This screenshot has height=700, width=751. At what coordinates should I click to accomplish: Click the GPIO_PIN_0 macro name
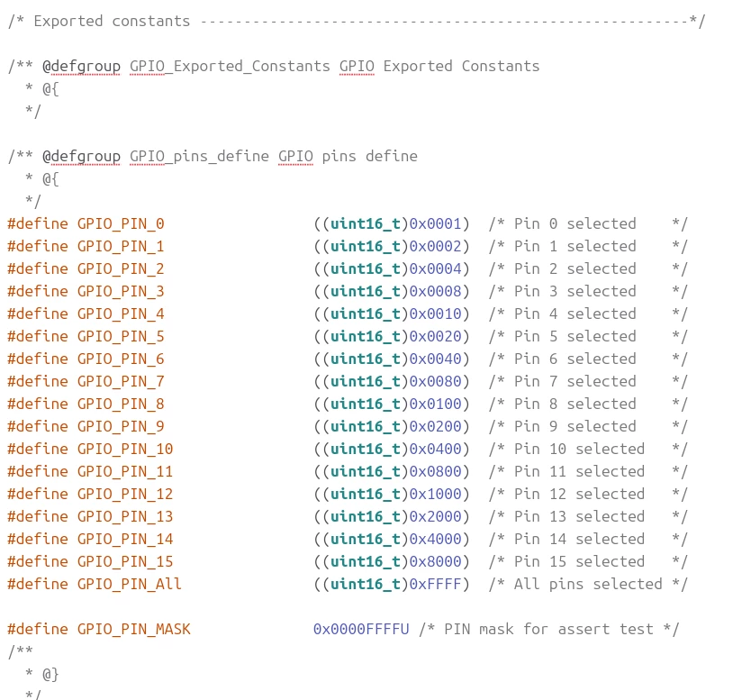click(x=121, y=223)
